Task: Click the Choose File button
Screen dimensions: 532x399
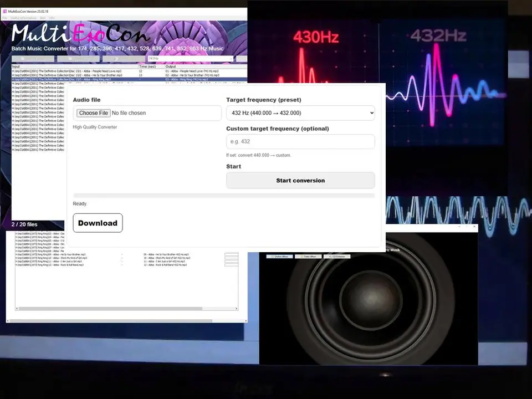Action: tap(93, 112)
